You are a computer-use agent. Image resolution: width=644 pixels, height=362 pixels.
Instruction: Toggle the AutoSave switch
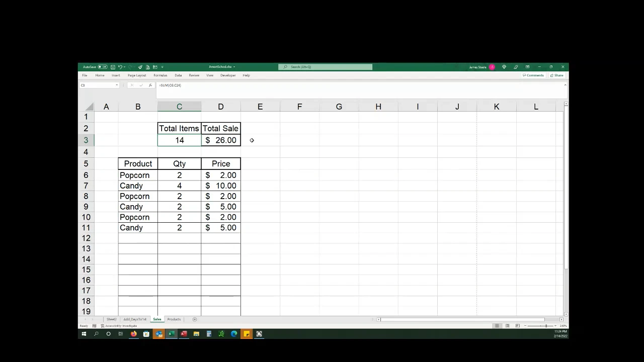tap(103, 67)
